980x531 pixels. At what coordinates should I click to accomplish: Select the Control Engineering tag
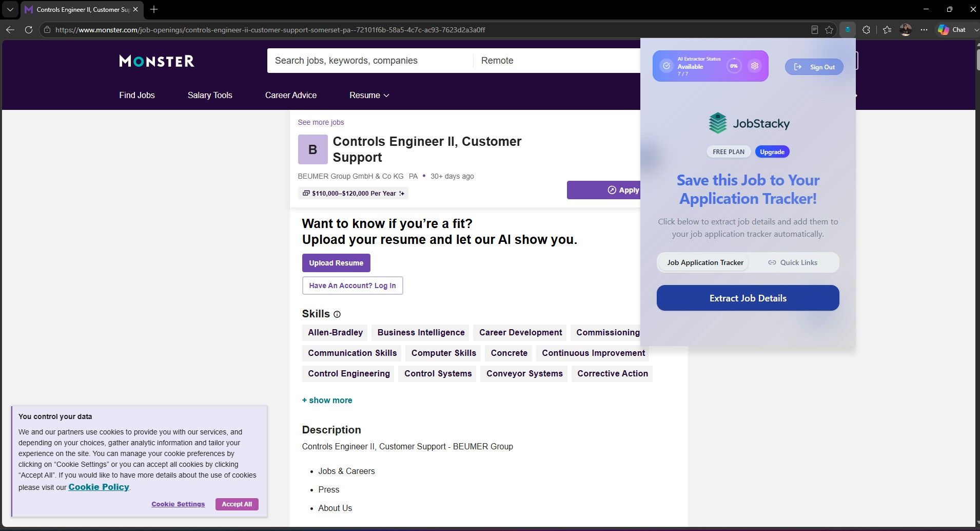[x=349, y=373]
